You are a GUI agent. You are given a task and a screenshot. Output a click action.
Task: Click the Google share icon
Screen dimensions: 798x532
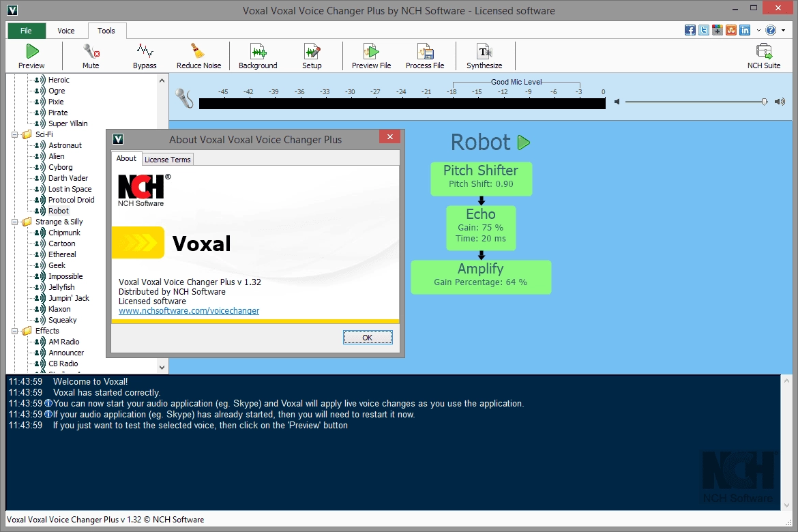tap(718, 31)
